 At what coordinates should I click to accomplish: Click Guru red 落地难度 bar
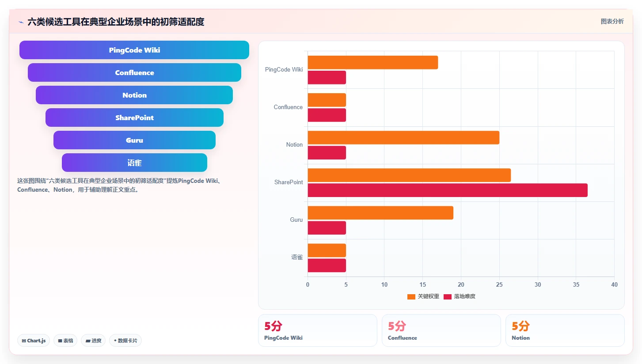pyautogui.click(x=327, y=228)
